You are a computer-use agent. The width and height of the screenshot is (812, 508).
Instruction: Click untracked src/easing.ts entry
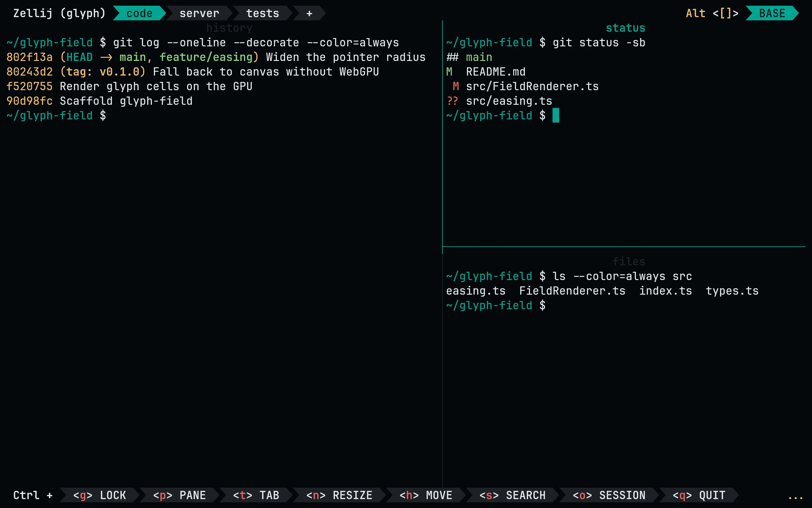[x=509, y=101]
